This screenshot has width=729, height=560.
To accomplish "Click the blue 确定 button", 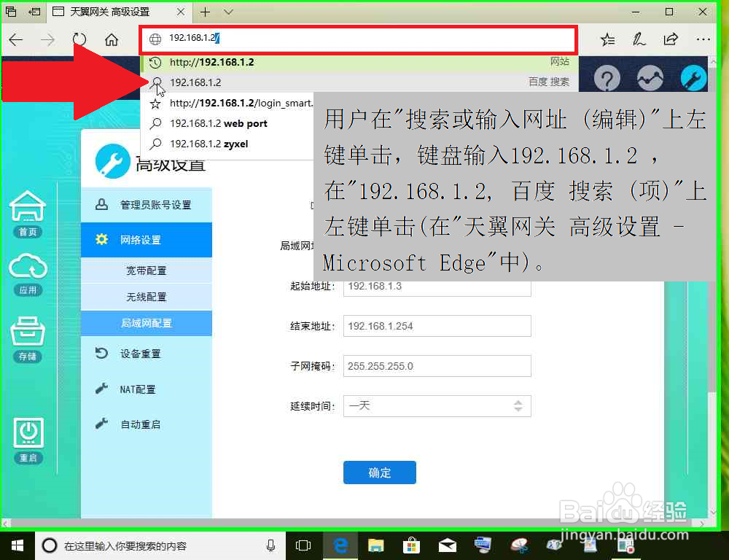I will (379, 472).
